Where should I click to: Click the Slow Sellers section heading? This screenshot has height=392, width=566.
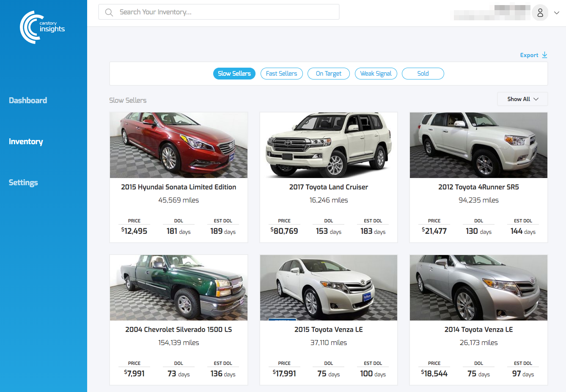point(128,100)
